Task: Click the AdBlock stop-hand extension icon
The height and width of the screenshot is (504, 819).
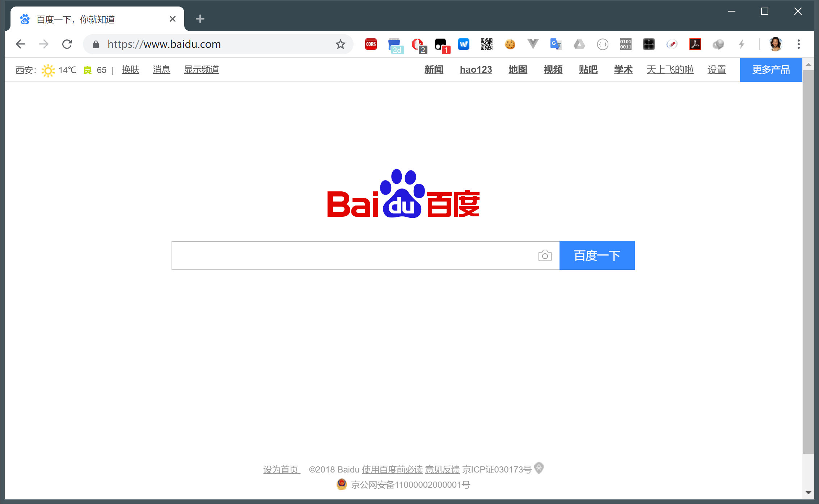Action: click(417, 44)
